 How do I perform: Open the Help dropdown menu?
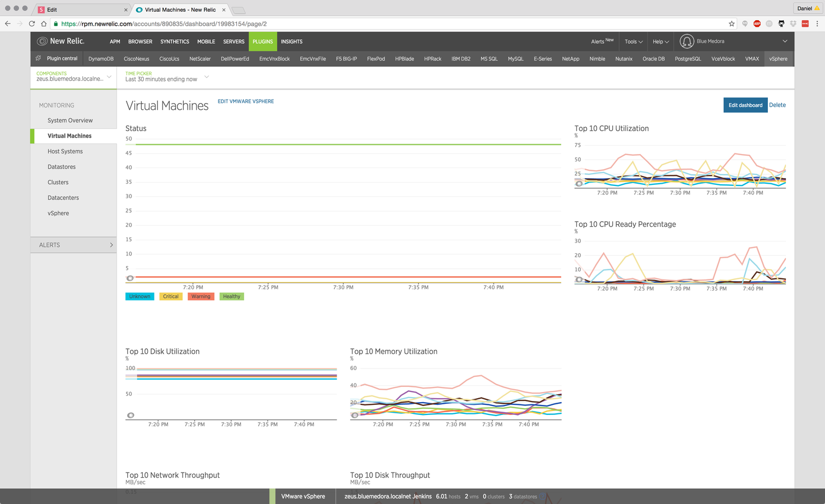coord(661,41)
